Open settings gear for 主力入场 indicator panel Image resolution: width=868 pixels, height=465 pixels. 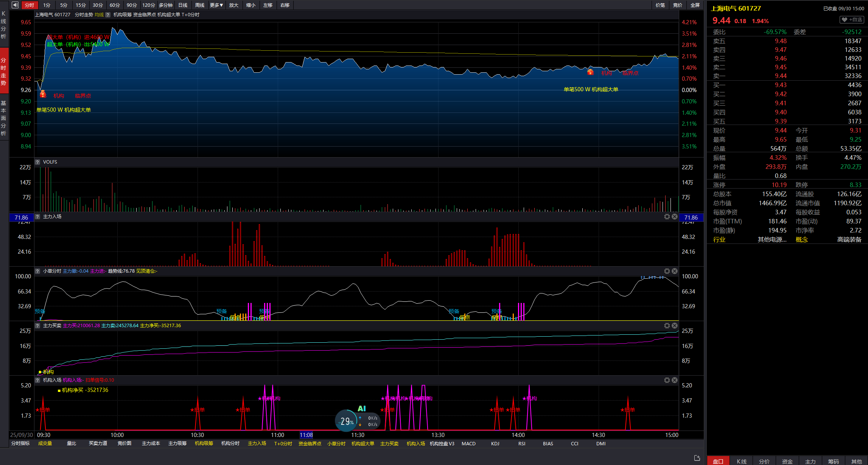pos(667,217)
